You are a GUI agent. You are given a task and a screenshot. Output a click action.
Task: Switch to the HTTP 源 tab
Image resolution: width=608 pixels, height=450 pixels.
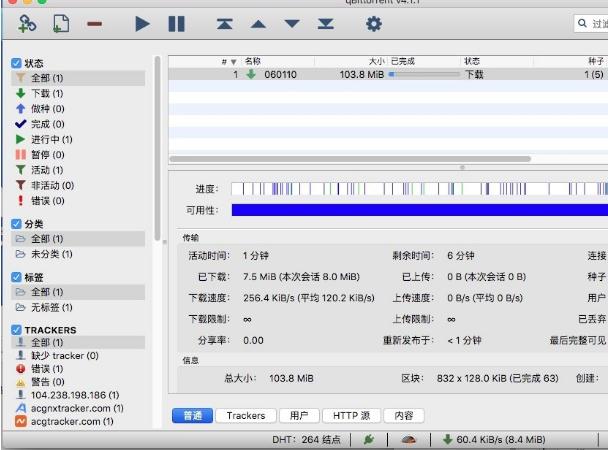351,416
